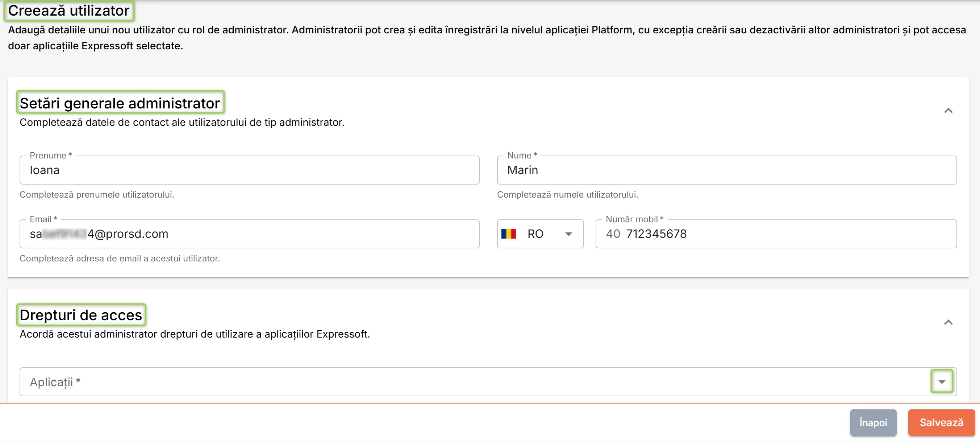
Task: Click the Creează utilizator heading
Action: (x=69, y=11)
